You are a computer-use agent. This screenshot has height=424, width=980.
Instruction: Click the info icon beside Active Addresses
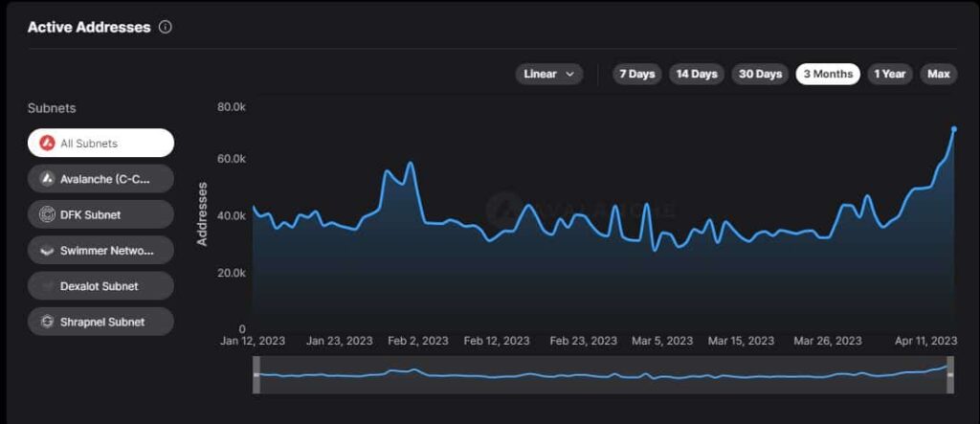click(x=166, y=28)
